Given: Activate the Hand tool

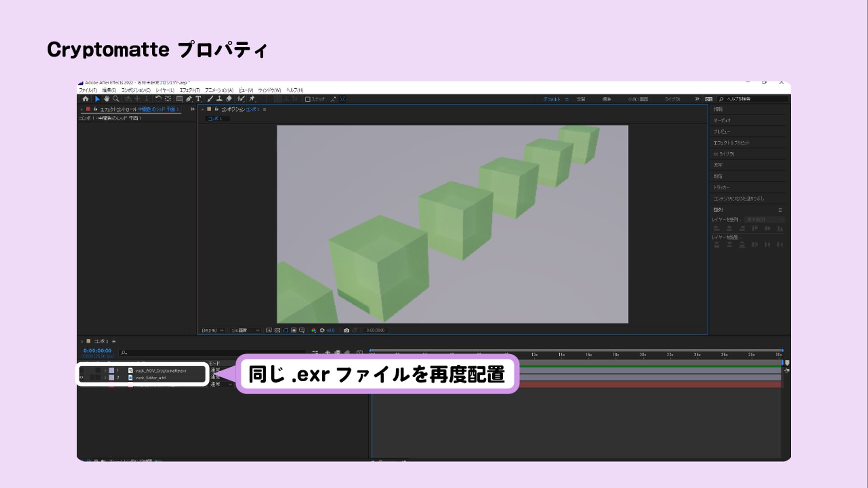Looking at the screenshot, I should (107, 99).
